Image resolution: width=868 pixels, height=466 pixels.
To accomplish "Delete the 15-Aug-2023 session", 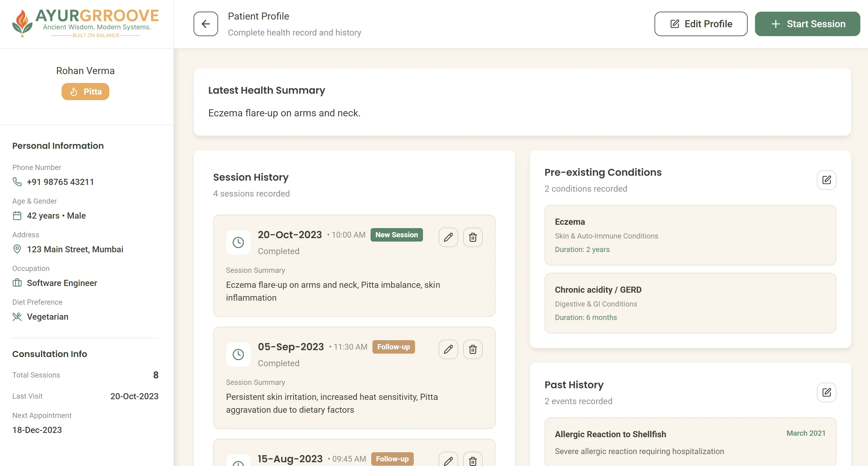I will (473, 460).
